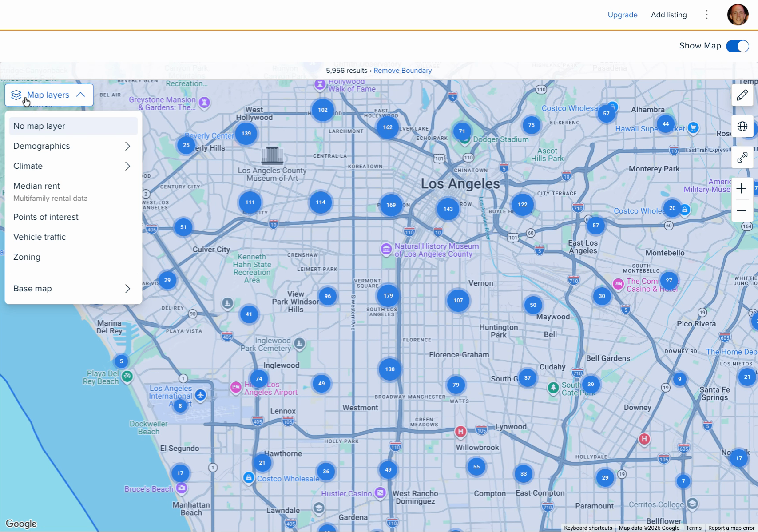
Task: Expand the Demographics submenu arrow
Action: (127, 146)
